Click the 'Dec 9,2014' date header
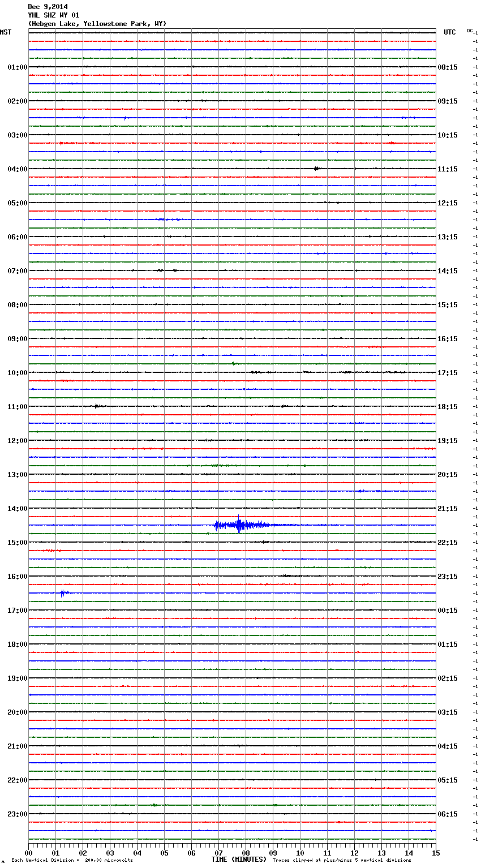The width and height of the screenshot is (481, 868). pos(48,7)
